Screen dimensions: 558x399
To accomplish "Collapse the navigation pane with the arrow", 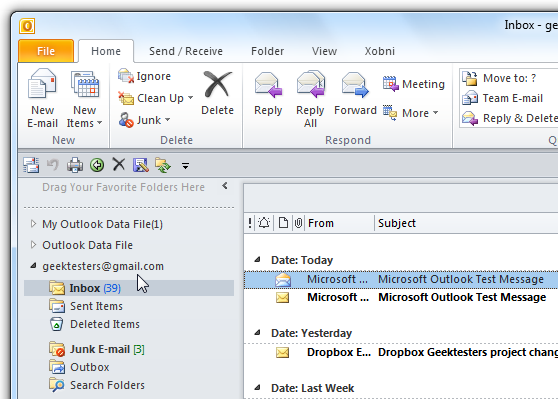I will 225,186.
